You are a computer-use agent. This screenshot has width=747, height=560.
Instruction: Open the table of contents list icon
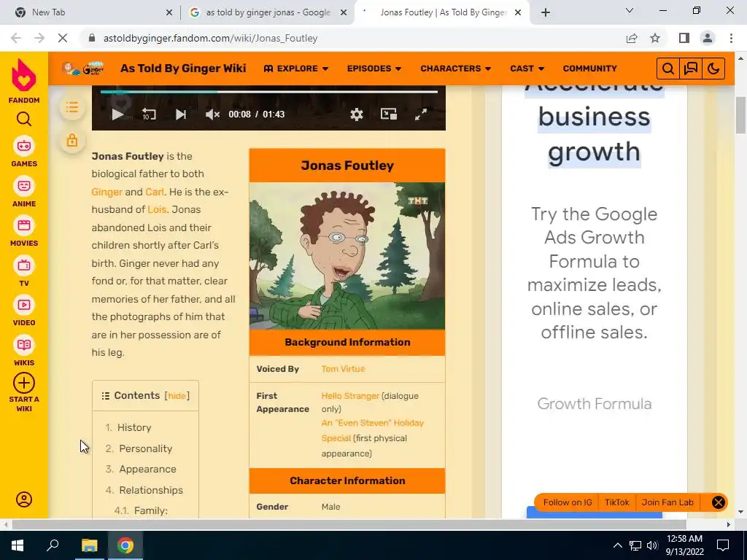72,108
